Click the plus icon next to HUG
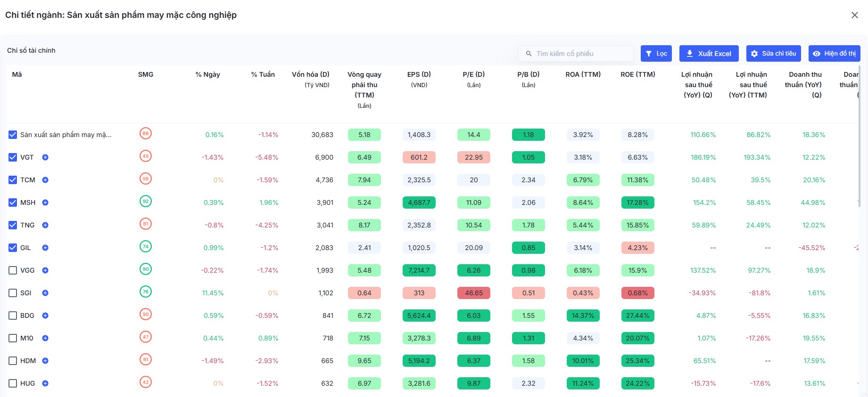The width and height of the screenshot is (868, 397). coord(45,383)
